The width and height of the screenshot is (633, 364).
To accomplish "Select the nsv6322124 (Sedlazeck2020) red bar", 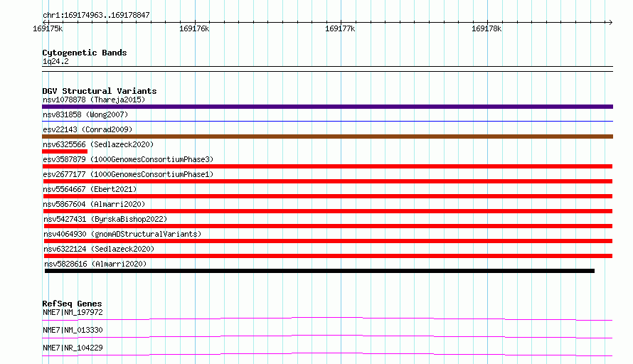I will [328, 256].
